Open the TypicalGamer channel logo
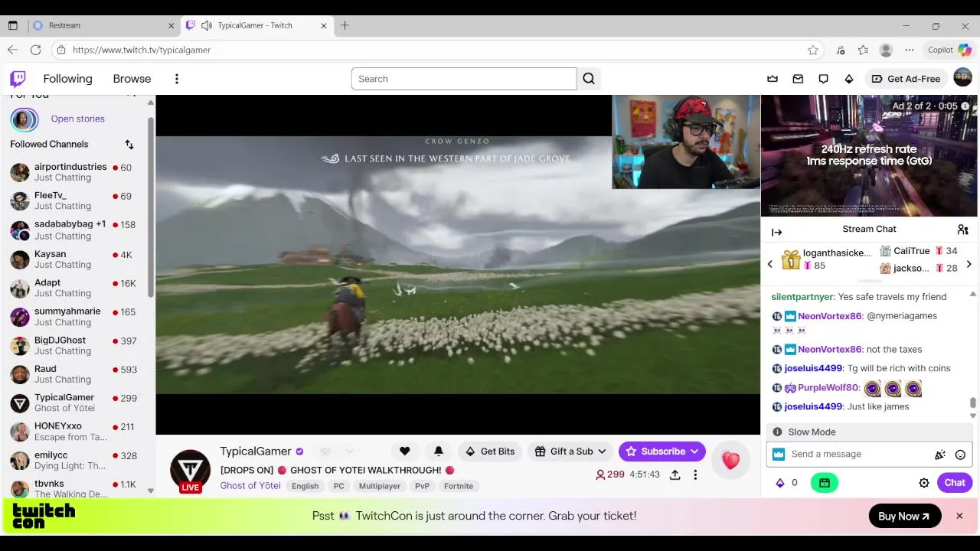The width and height of the screenshot is (980, 551). pyautogui.click(x=190, y=470)
